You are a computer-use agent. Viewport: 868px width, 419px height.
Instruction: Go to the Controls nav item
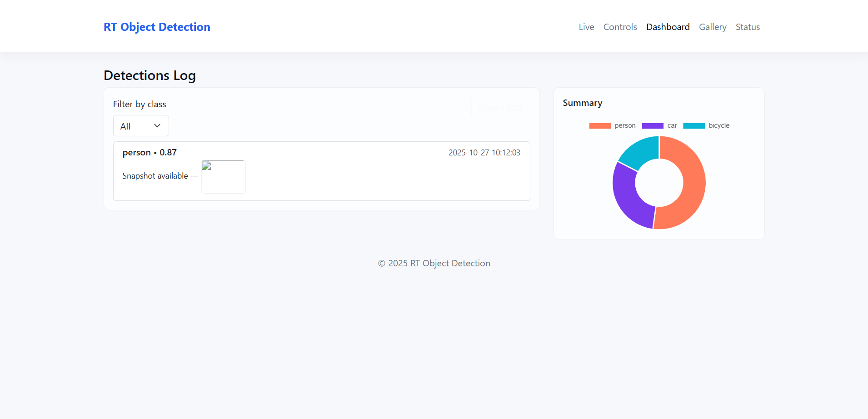(x=620, y=27)
